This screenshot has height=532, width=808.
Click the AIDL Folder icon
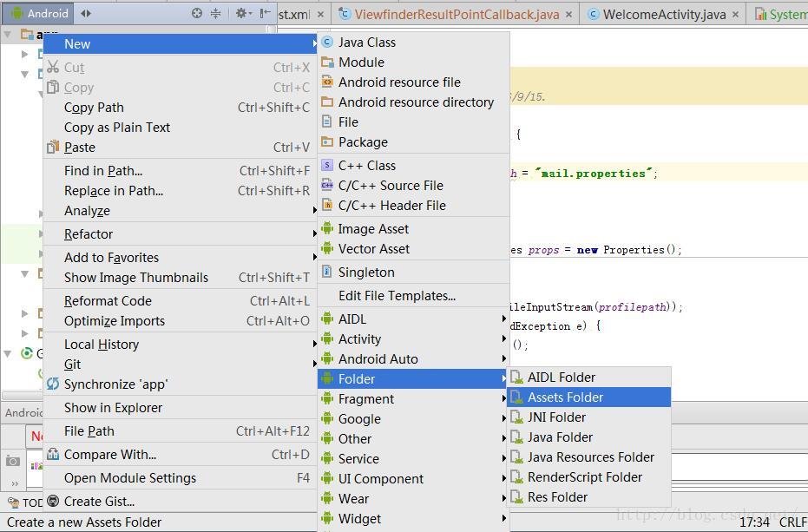(x=517, y=378)
